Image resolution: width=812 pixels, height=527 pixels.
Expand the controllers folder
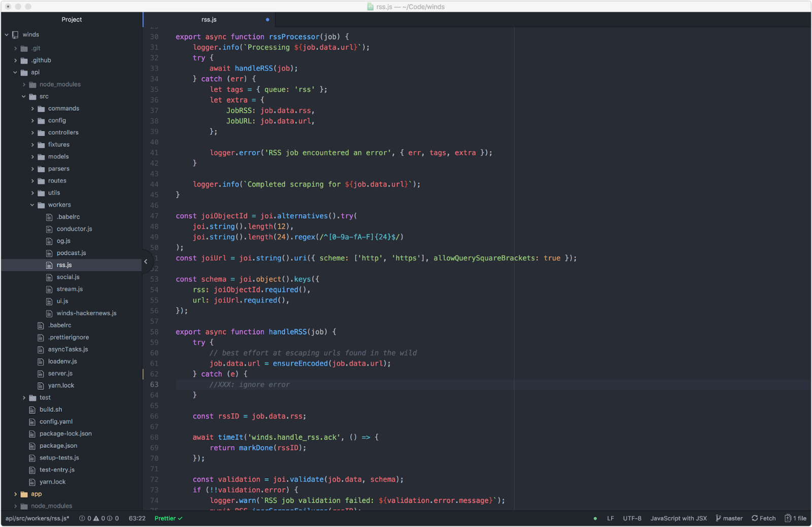pyautogui.click(x=32, y=133)
